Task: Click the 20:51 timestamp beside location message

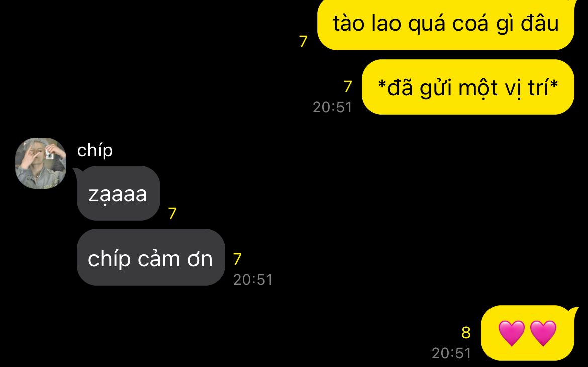Action: tap(333, 107)
